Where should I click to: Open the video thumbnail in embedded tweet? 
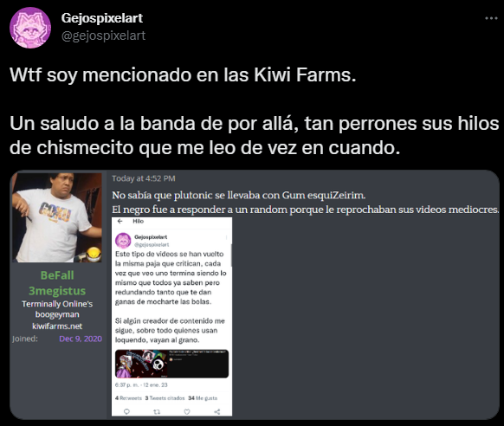pyautogui.click(x=171, y=364)
